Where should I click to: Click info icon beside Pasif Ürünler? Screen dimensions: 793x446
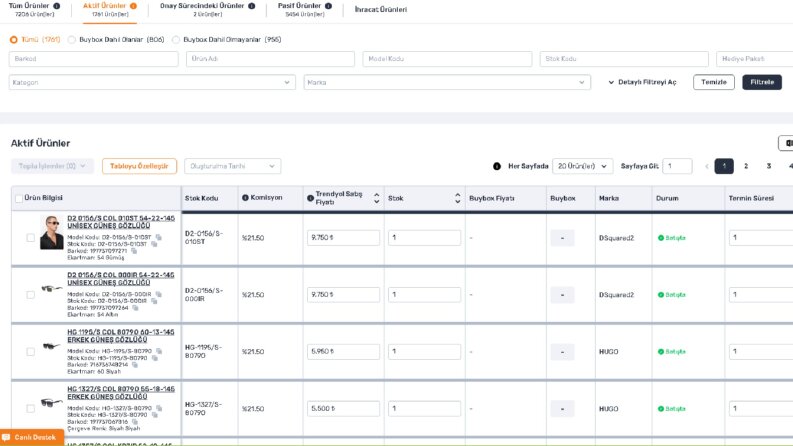tap(328, 6)
